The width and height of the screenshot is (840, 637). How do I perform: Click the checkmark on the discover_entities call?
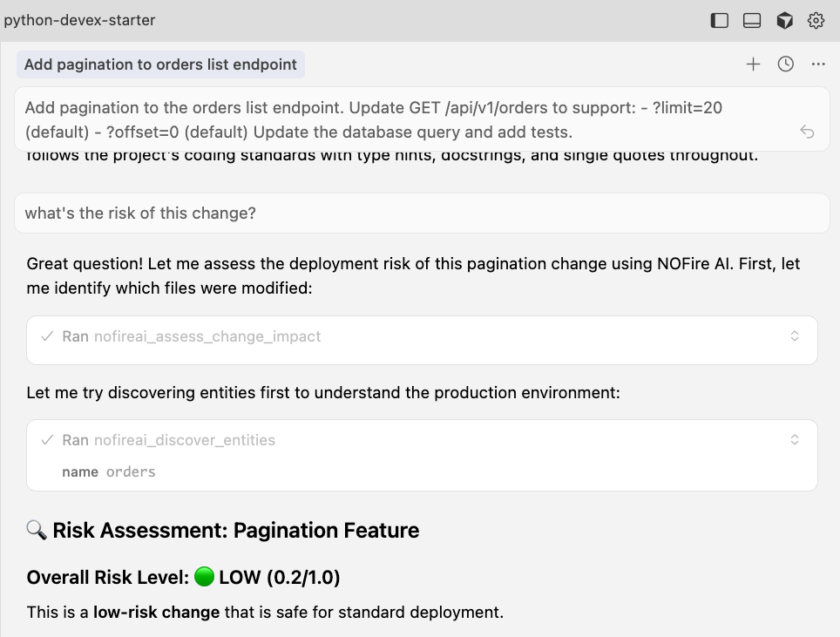click(x=47, y=439)
